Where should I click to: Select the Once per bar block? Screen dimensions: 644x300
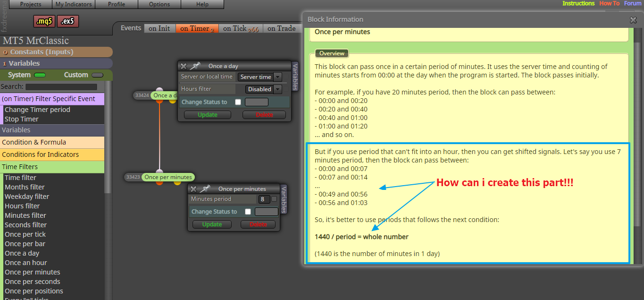tap(25, 244)
